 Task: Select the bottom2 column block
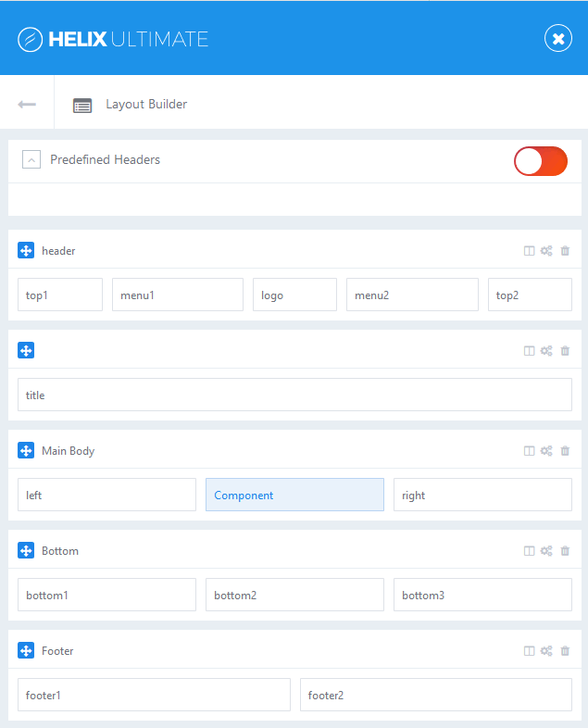point(294,595)
